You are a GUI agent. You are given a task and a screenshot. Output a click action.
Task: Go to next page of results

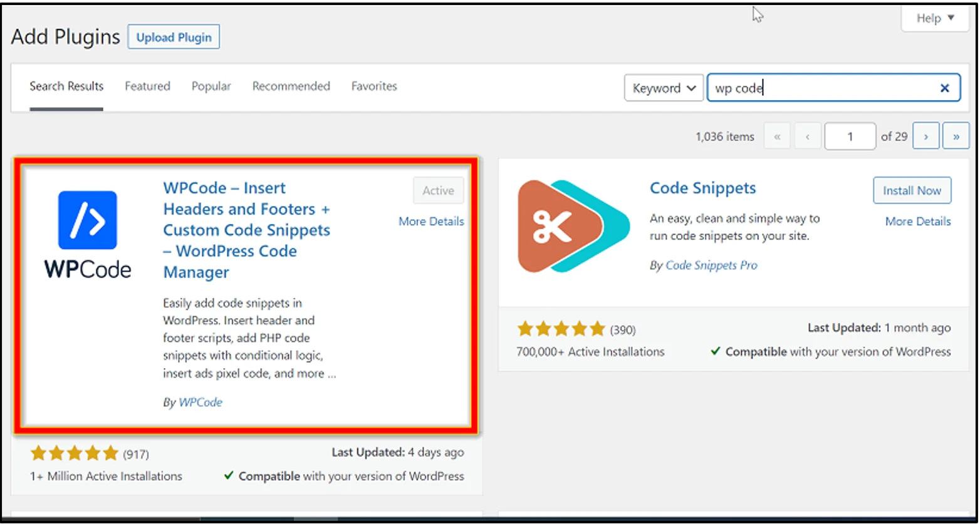(925, 136)
